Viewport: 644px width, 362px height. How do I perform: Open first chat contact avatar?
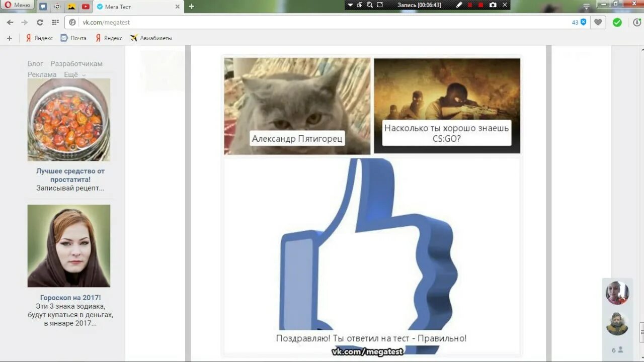[617, 293]
